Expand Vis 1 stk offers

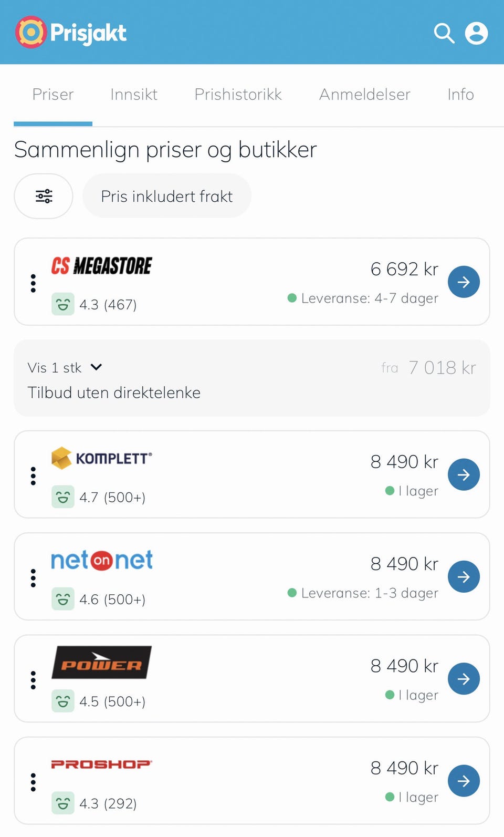[65, 367]
